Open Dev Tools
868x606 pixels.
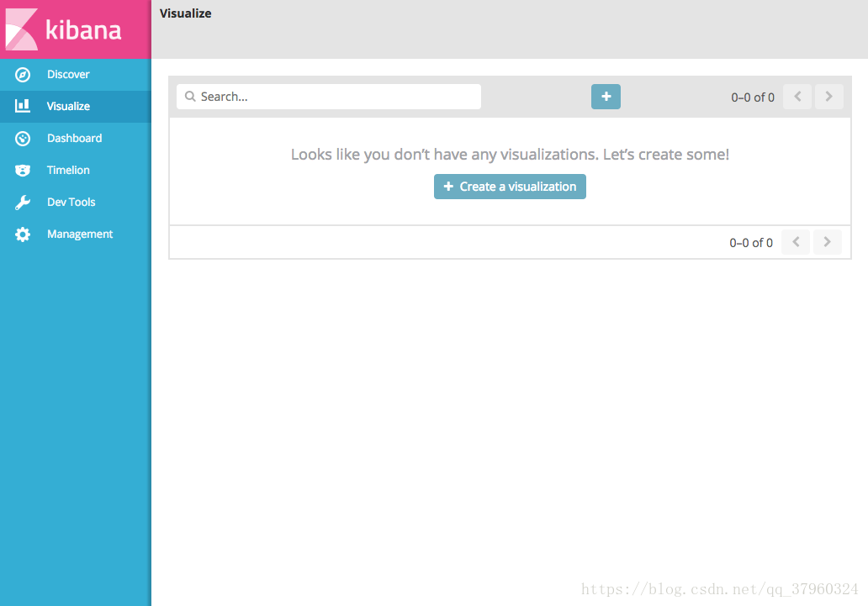pyautogui.click(x=76, y=203)
